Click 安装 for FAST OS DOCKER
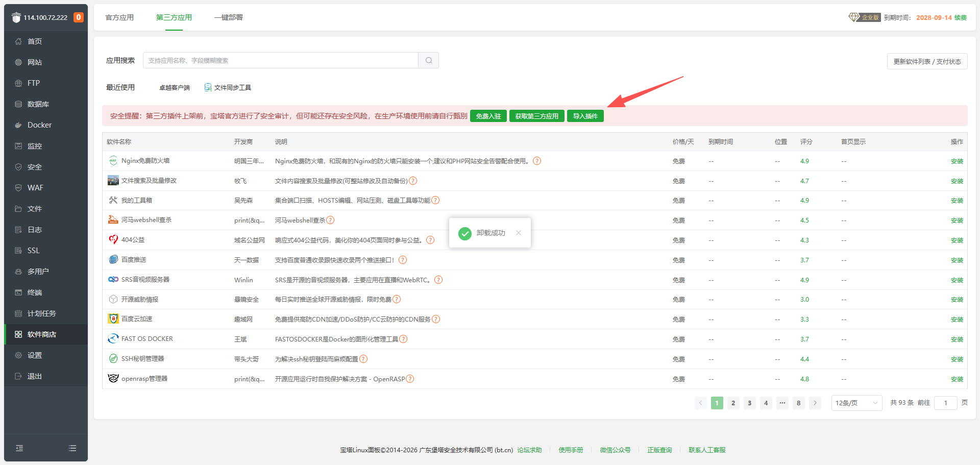The image size is (980, 465). 957,339
